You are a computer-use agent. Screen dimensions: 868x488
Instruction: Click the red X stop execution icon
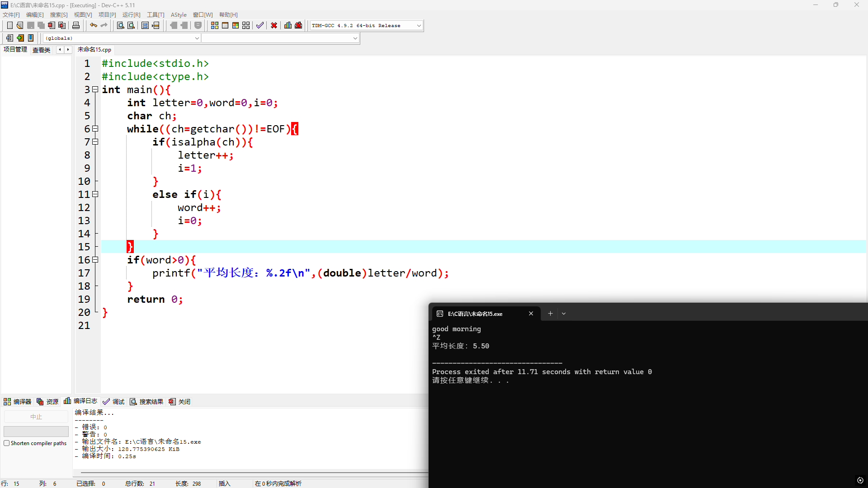tap(274, 25)
